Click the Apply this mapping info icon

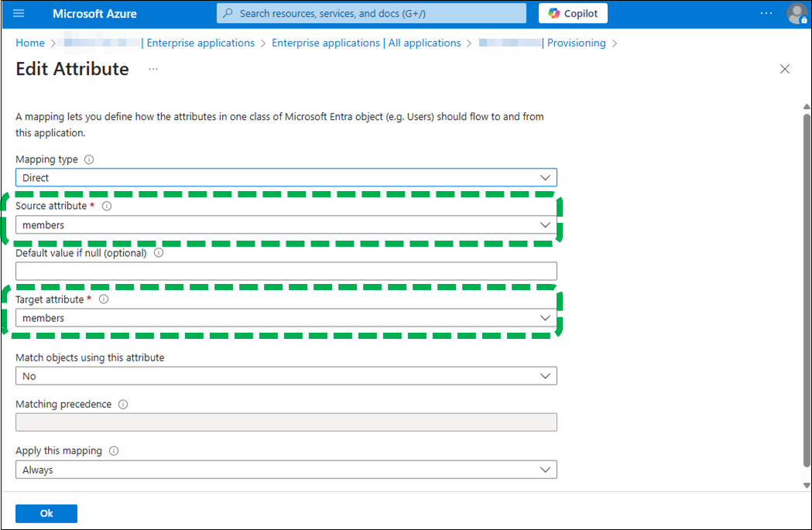[114, 451]
